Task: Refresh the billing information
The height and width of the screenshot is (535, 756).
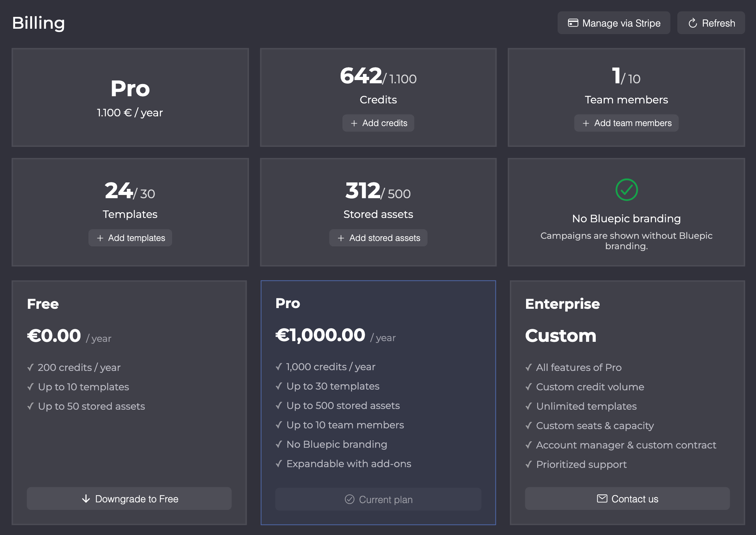Action: (711, 23)
